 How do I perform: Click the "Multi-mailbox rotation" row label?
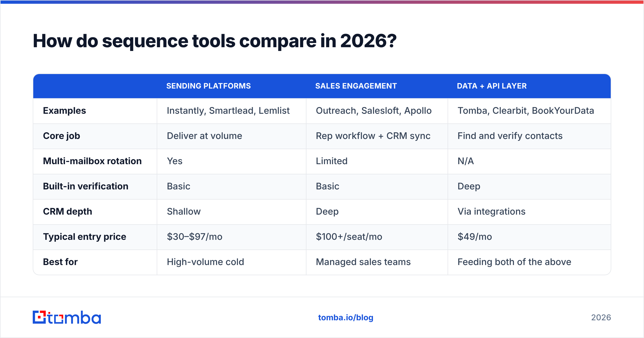click(x=92, y=161)
